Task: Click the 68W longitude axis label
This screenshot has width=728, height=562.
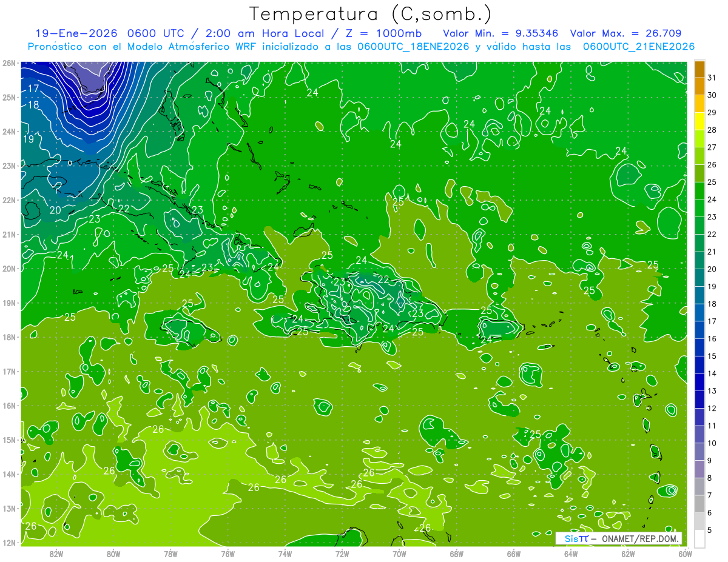Action: click(457, 554)
